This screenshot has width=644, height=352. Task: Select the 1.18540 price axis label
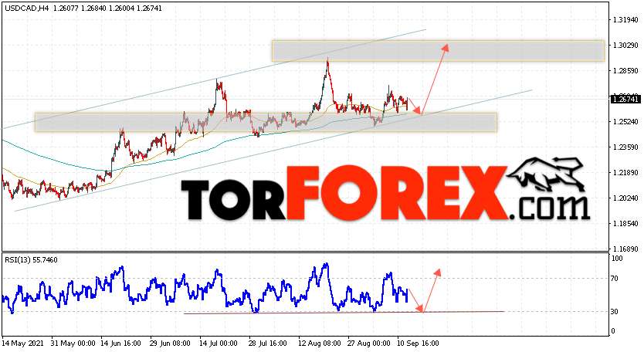(625, 223)
